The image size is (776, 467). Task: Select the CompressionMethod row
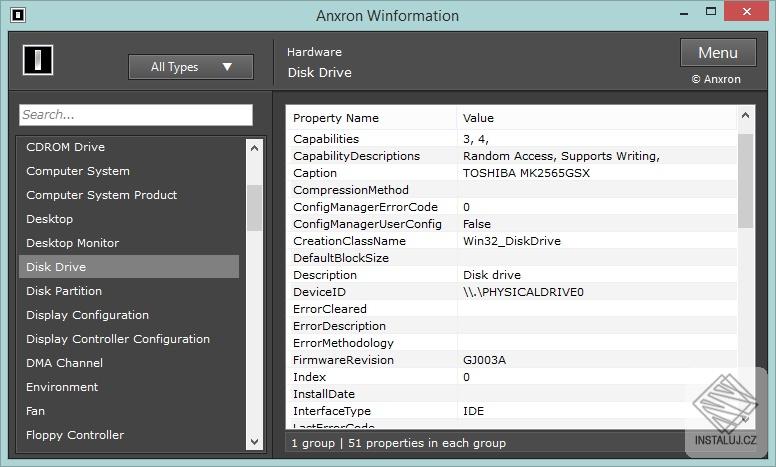[512, 190]
